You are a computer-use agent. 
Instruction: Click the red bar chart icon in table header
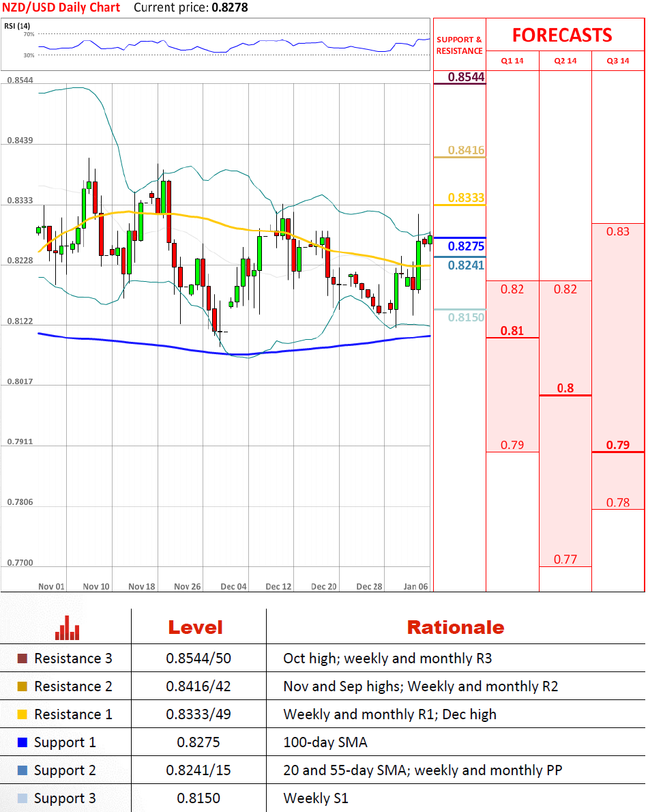68,628
